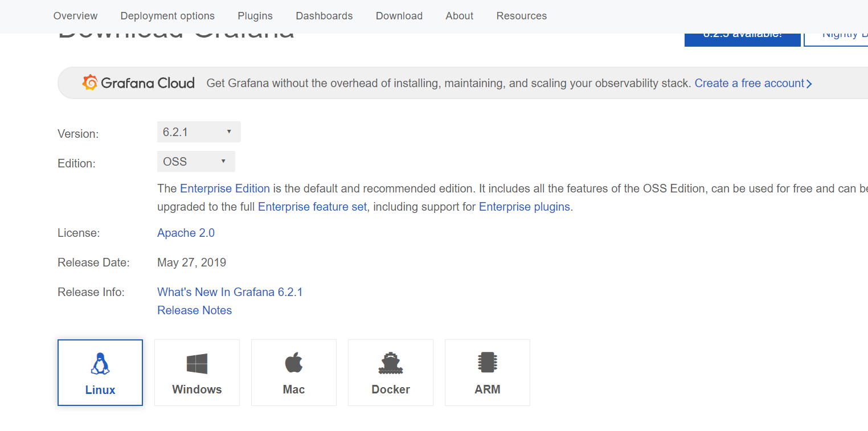Follow the Enterprise feature set link
Image resolution: width=868 pixels, height=431 pixels.
pos(313,207)
